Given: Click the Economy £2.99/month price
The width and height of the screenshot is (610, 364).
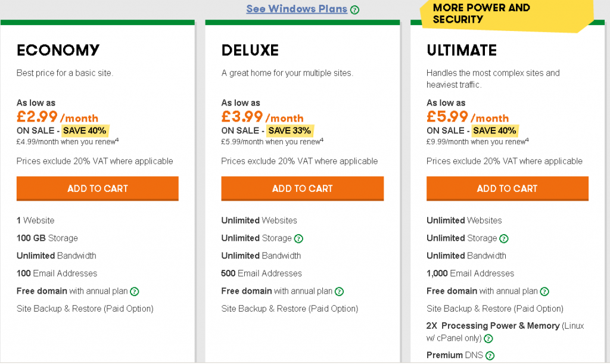Looking at the screenshot, I should pyautogui.click(x=57, y=116).
